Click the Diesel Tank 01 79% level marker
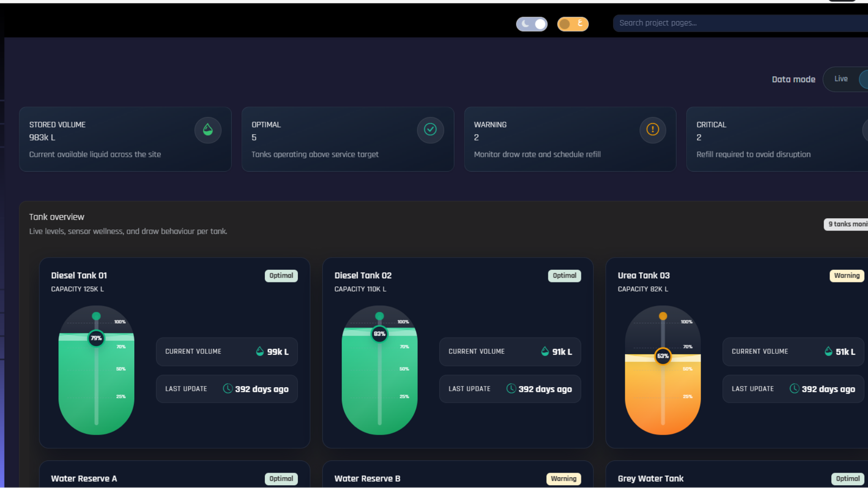This screenshot has height=488, width=868. [x=96, y=338]
